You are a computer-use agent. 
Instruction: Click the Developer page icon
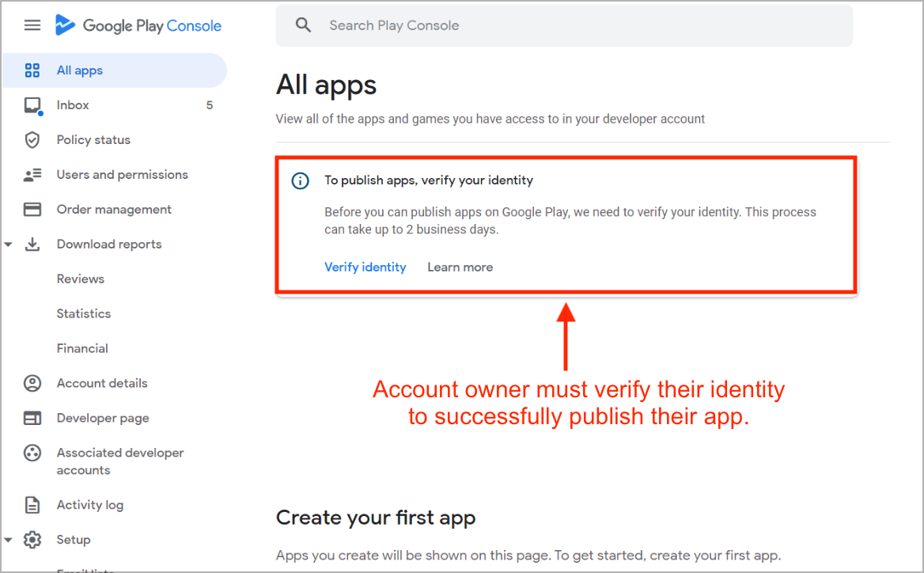tap(32, 419)
